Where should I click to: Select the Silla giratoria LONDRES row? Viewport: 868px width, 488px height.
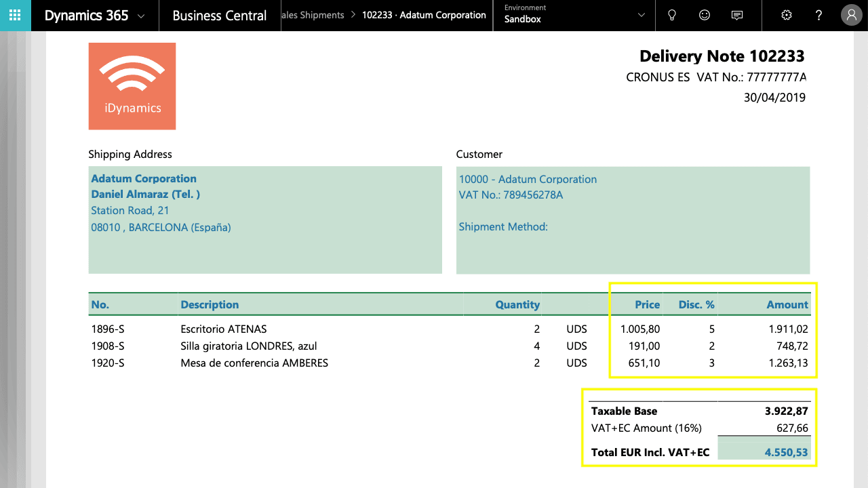tap(449, 346)
